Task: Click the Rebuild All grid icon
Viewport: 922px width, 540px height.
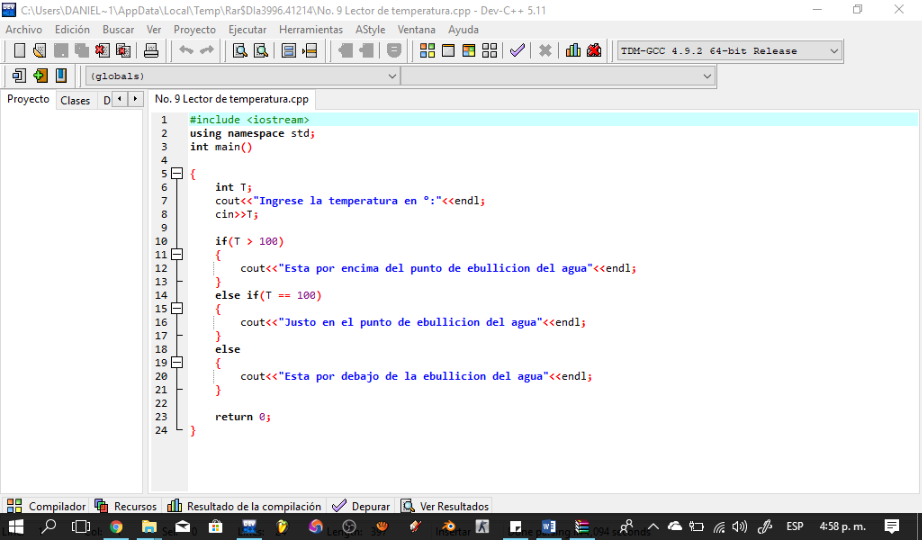Action: (489, 51)
